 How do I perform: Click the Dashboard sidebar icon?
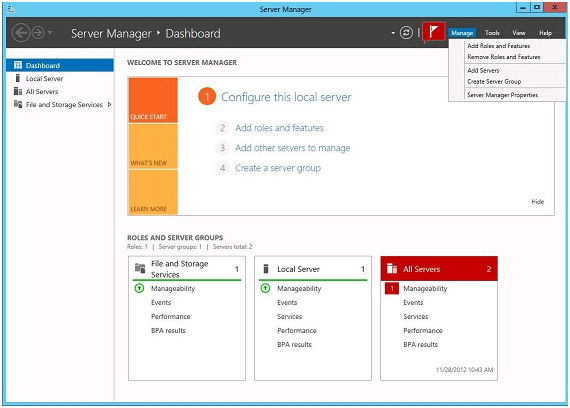18,65
